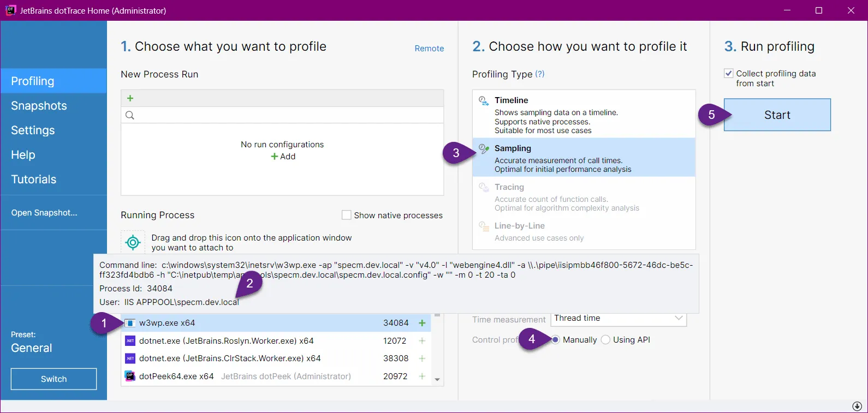Click the down arrow icon in status bar

click(857, 406)
